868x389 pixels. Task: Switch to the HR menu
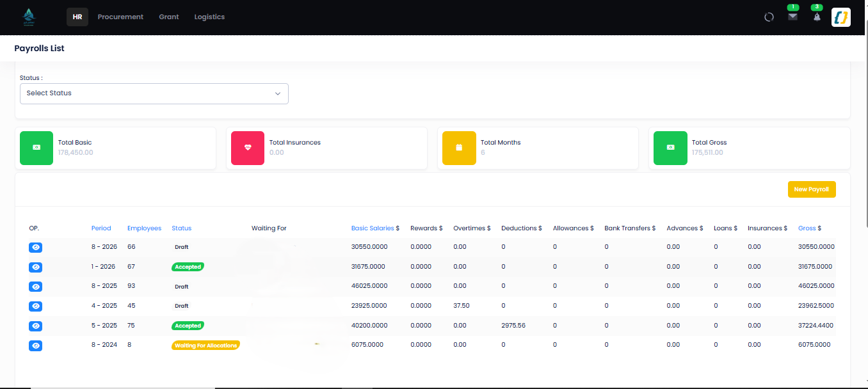(x=77, y=17)
